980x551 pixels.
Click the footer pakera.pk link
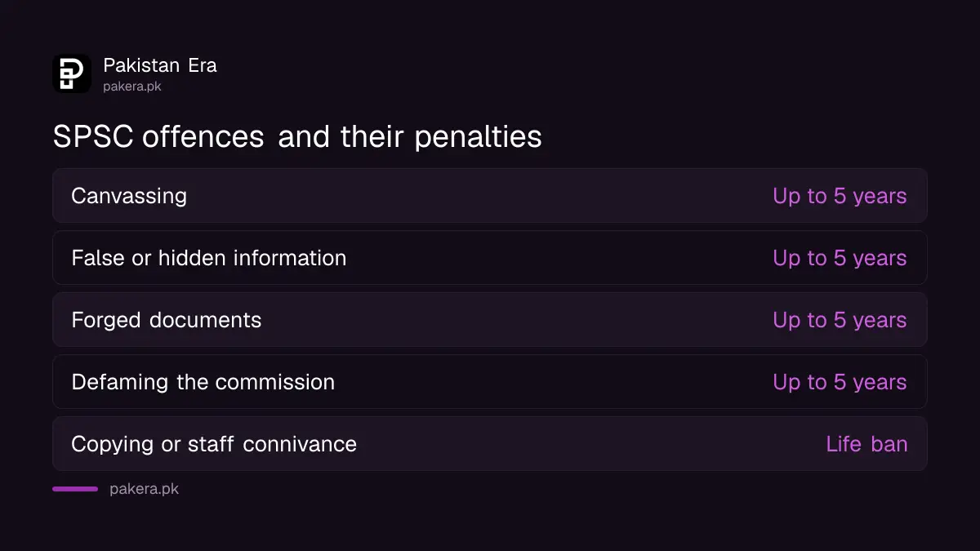click(x=144, y=489)
